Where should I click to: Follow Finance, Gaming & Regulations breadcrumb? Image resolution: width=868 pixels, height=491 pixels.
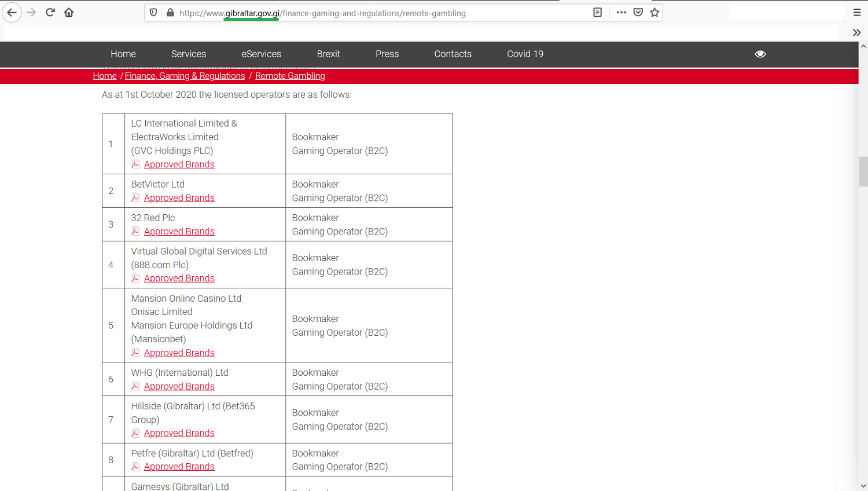(185, 76)
